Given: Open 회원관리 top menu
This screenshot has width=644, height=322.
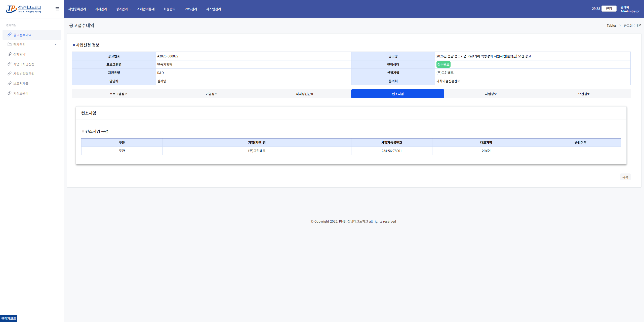Looking at the screenshot, I should pyautogui.click(x=170, y=9).
